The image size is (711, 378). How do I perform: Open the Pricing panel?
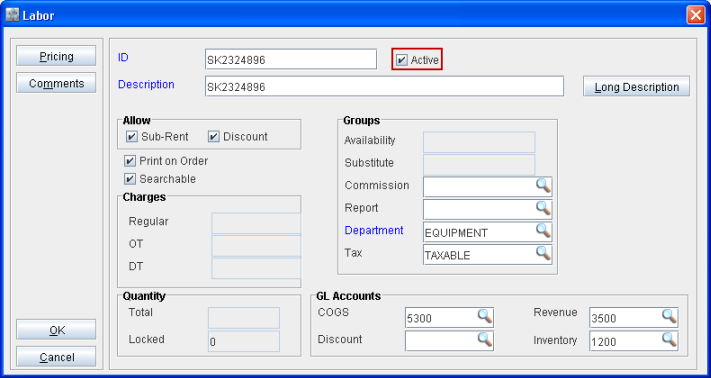(x=56, y=56)
